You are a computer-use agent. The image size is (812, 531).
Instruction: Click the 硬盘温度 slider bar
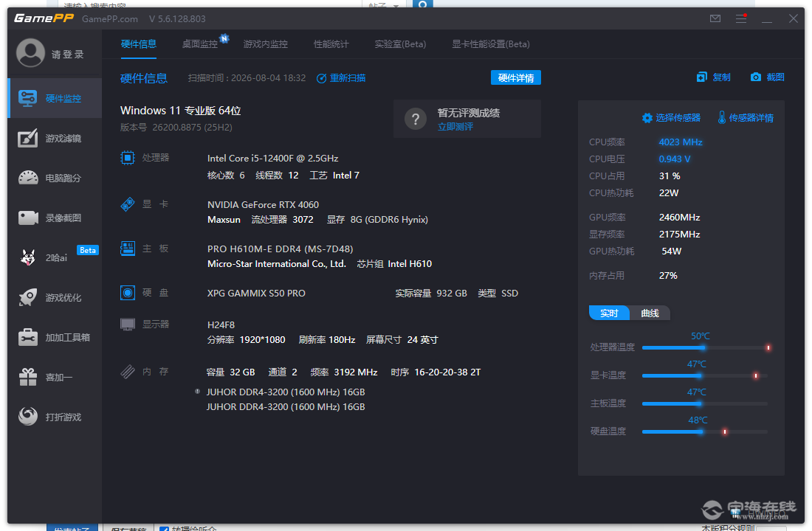click(x=705, y=431)
